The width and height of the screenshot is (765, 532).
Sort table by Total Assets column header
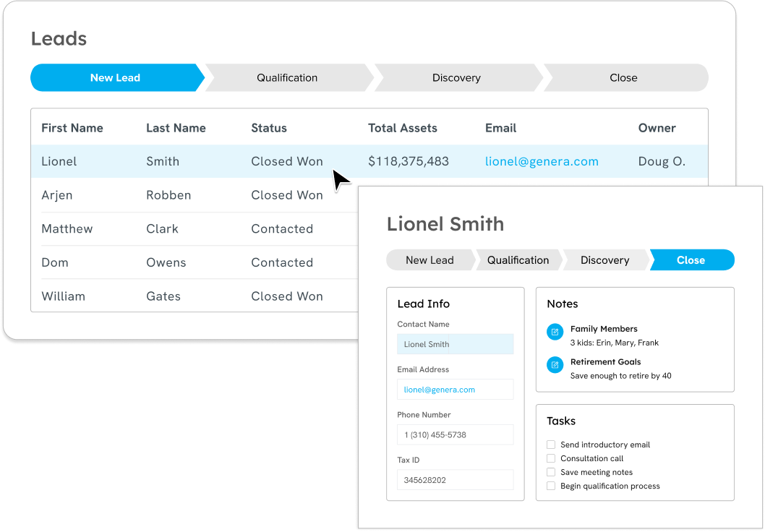coord(403,128)
